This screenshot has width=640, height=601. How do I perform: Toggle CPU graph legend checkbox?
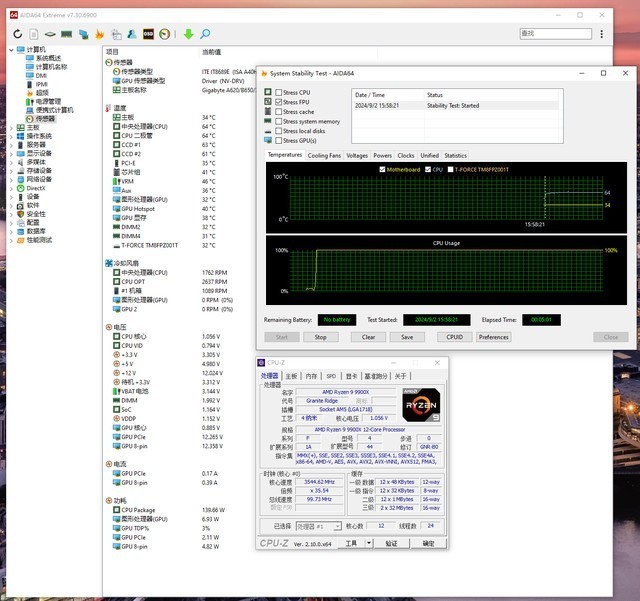tap(428, 169)
